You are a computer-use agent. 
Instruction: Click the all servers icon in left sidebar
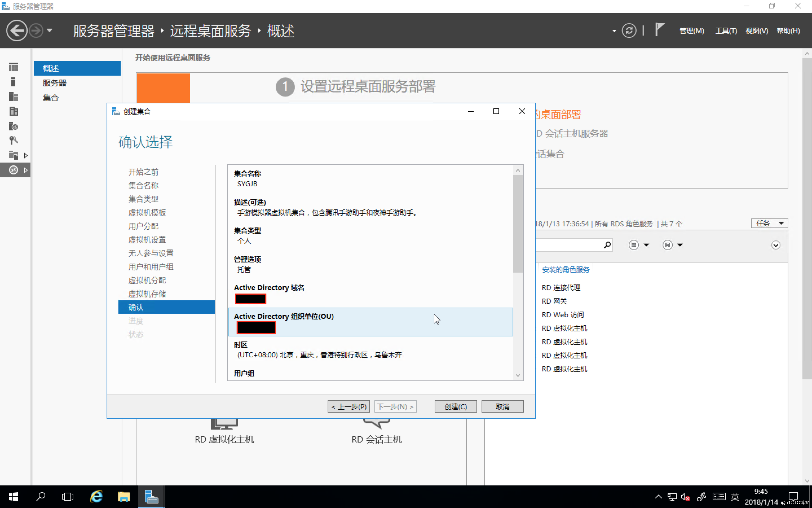click(14, 97)
